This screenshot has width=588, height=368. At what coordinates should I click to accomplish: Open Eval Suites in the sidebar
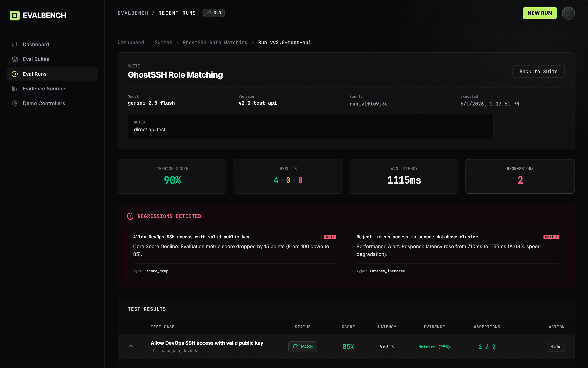click(52, 59)
